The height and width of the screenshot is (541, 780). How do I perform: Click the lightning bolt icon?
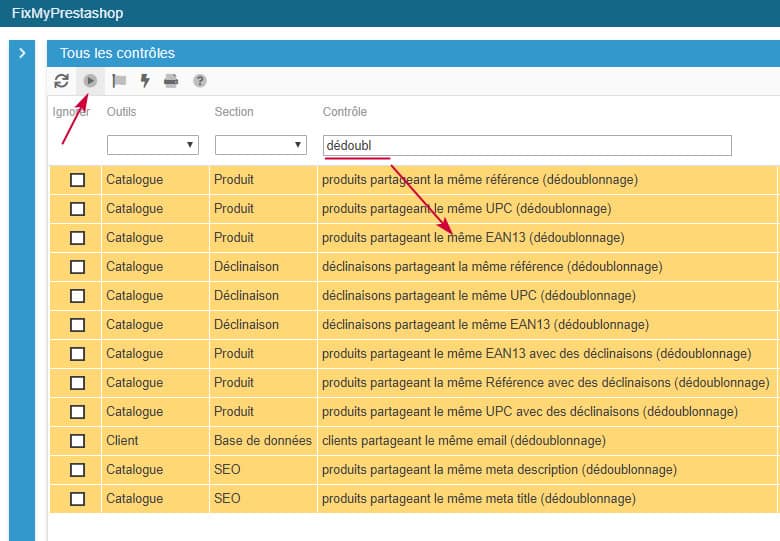(x=145, y=81)
